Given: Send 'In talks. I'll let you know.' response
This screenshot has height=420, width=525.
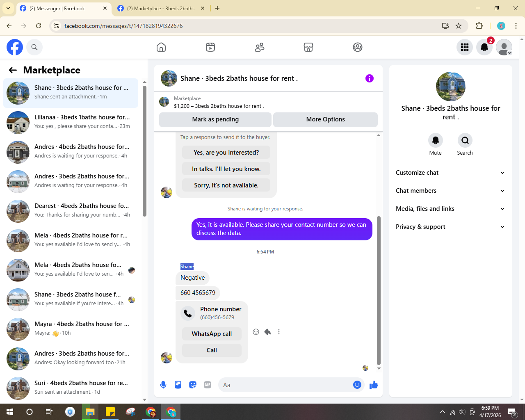Looking at the screenshot, I should (226, 169).
